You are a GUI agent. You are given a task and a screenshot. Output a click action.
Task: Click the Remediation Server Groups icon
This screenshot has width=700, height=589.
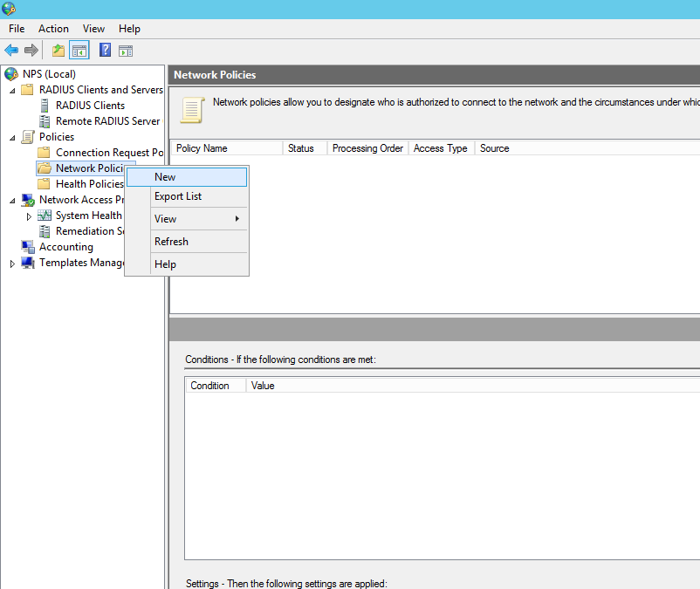(x=45, y=231)
